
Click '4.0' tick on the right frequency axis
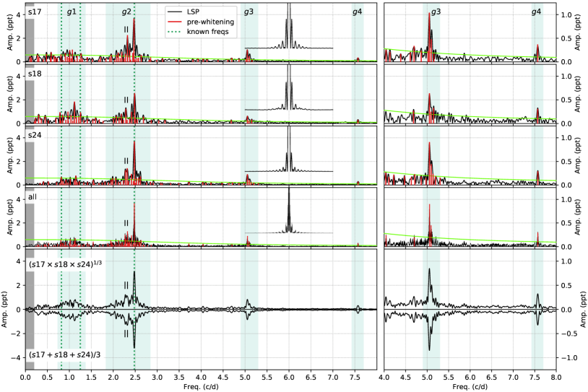[x=384, y=376]
